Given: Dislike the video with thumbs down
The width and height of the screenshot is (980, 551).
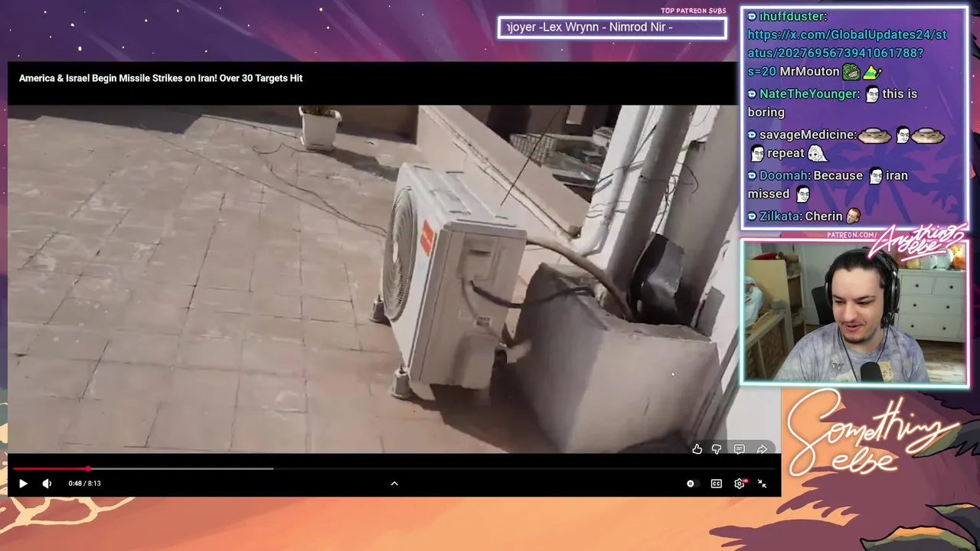Looking at the screenshot, I should (717, 449).
